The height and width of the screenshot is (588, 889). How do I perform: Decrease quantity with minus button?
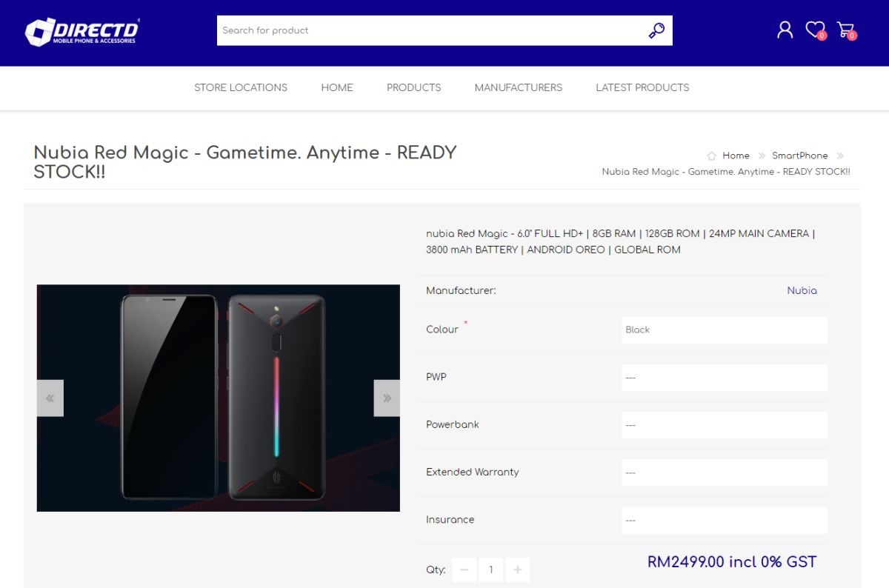coord(465,569)
